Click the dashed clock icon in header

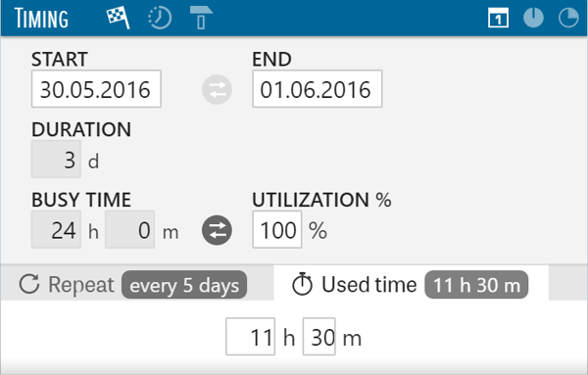click(160, 18)
